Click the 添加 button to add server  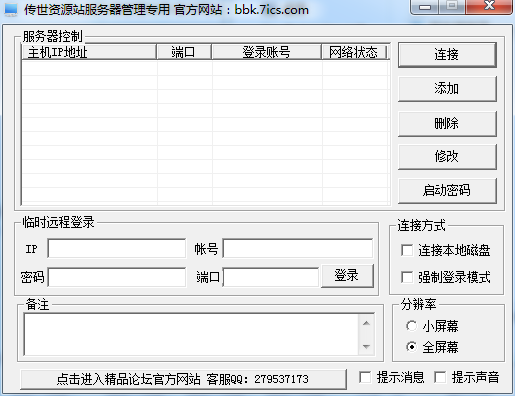pyautogui.click(x=447, y=89)
